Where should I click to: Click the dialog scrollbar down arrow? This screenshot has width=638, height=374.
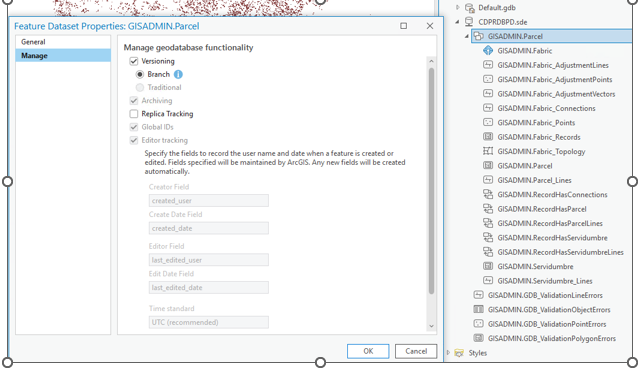pos(431,326)
